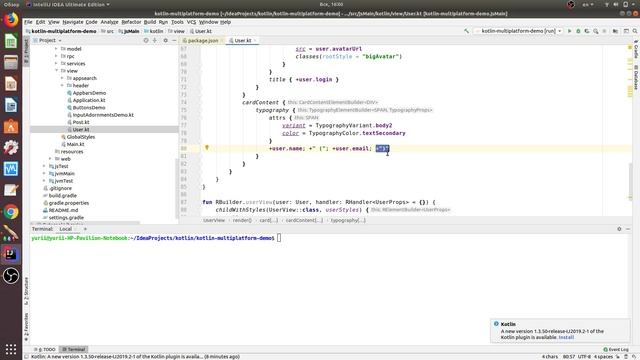The height and width of the screenshot is (360, 640).
Task: Toggle the Terminal tool window button
Action: click(x=73, y=349)
